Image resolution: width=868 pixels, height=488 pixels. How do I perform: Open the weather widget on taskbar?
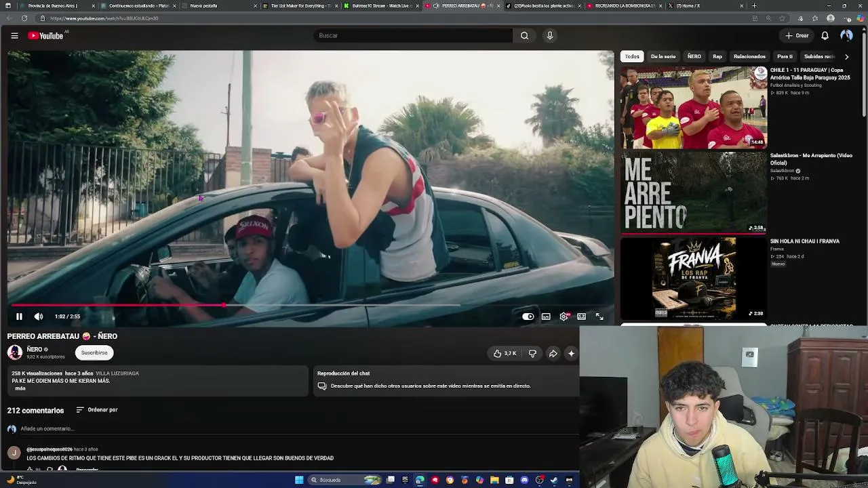tap(20, 480)
